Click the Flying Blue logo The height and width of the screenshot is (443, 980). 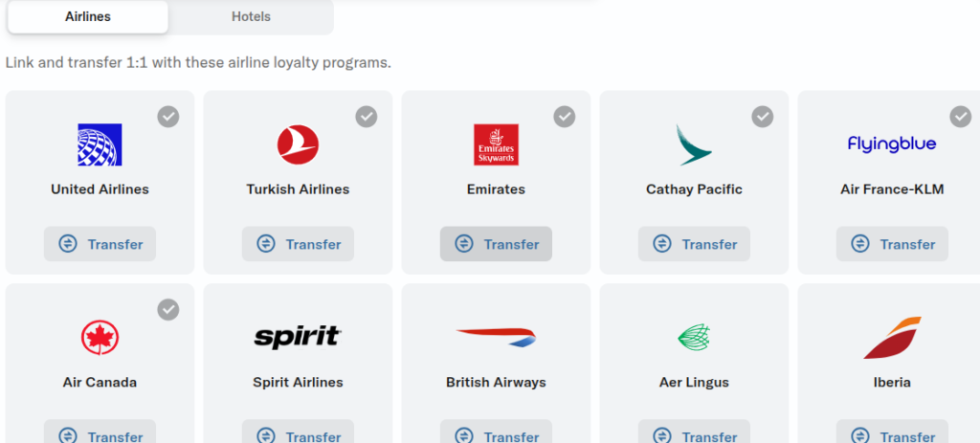(892, 144)
